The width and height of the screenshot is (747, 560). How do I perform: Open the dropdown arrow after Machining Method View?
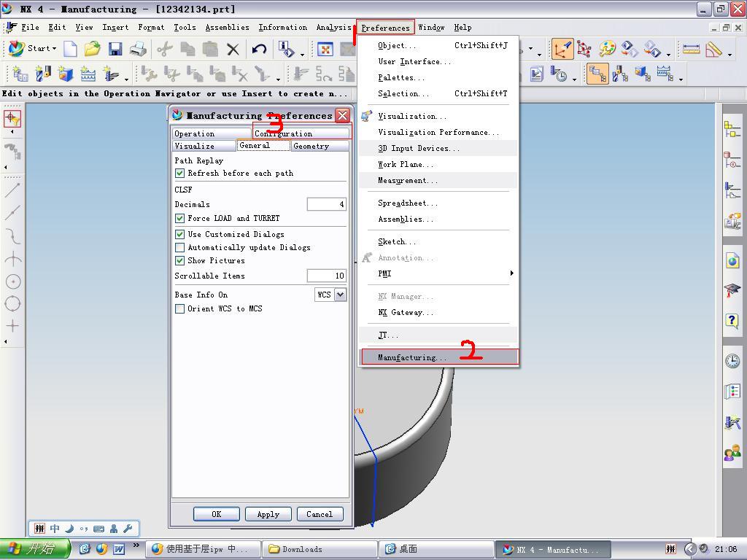point(681,78)
